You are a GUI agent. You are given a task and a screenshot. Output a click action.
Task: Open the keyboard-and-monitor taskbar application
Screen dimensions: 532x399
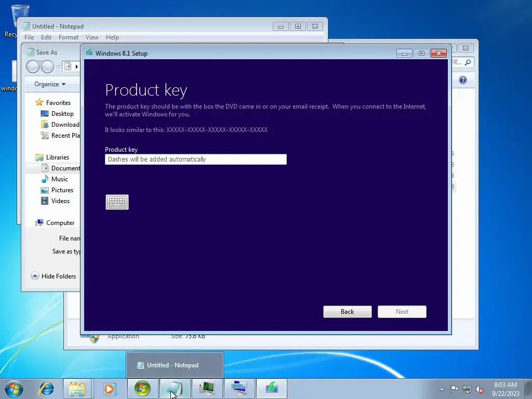pos(239,389)
